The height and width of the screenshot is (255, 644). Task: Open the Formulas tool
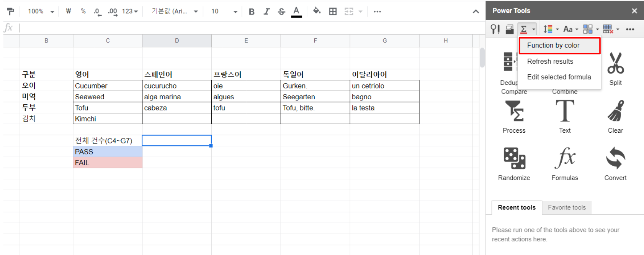click(x=565, y=164)
